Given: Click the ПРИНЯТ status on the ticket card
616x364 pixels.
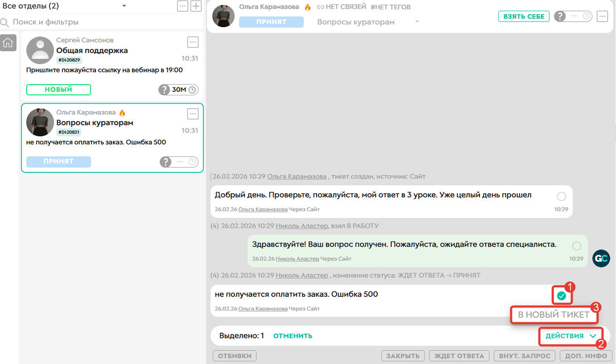Looking at the screenshot, I should (x=59, y=161).
